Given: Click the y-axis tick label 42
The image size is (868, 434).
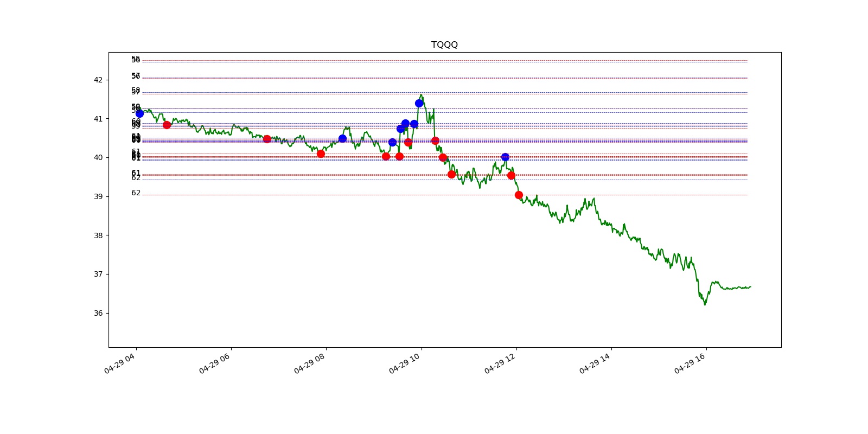Looking at the screenshot, I should 98,80.
